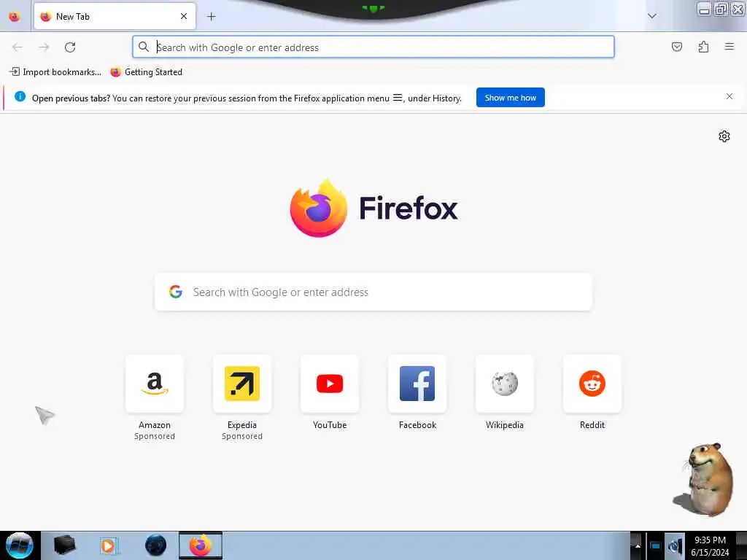Image resolution: width=747 pixels, height=560 pixels.
Task: Close the New Tab tab
Action: pyautogui.click(x=184, y=16)
